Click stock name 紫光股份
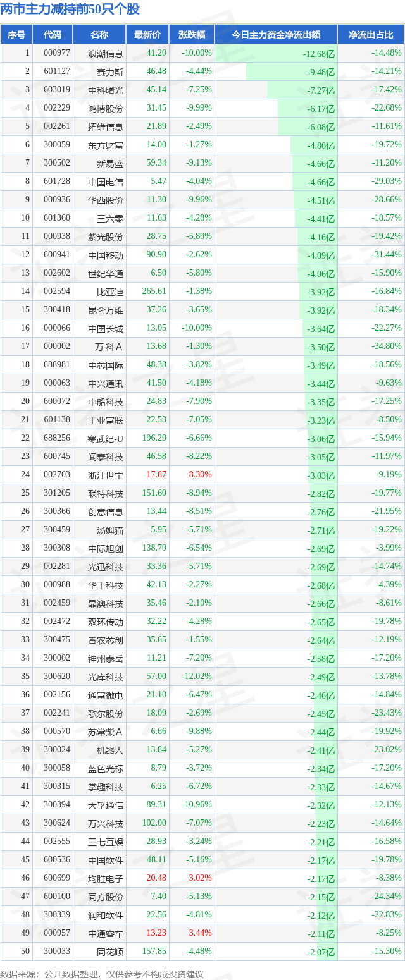The width and height of the screenshot is (405, 980). click(x=106, y=236)
